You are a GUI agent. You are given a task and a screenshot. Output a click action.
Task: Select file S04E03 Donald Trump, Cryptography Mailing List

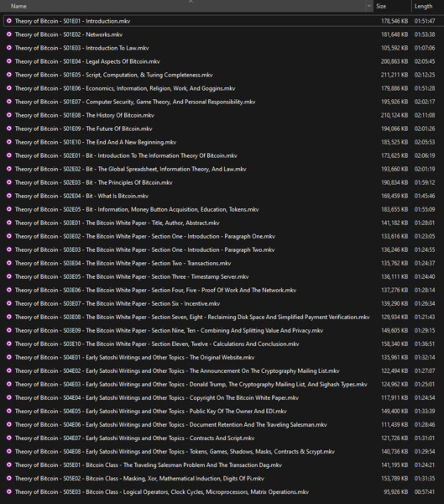coord(191,384)
